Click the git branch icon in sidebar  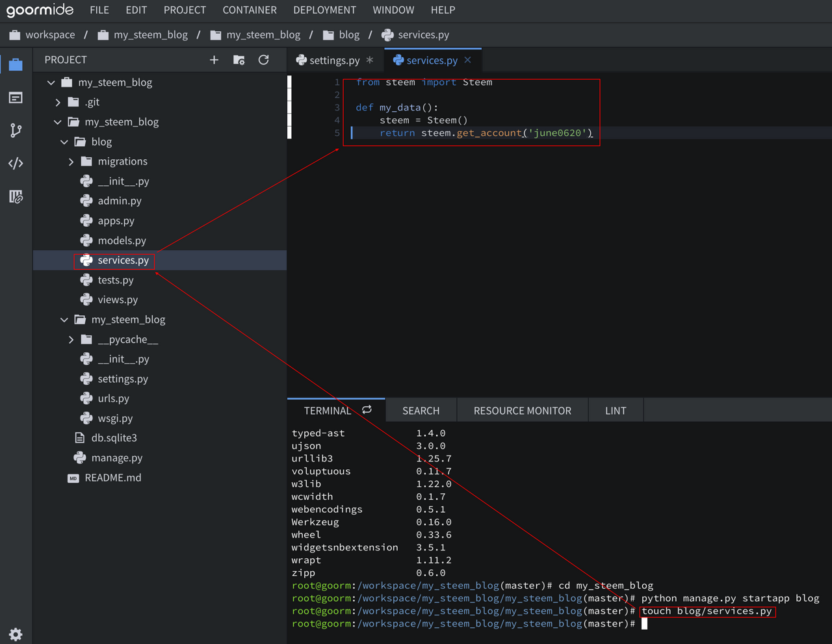click(x=16, y=131)
